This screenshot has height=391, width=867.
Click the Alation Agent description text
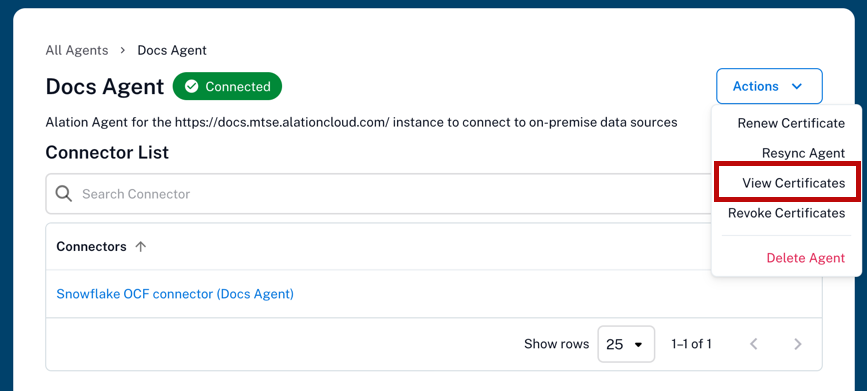[362, 122]
